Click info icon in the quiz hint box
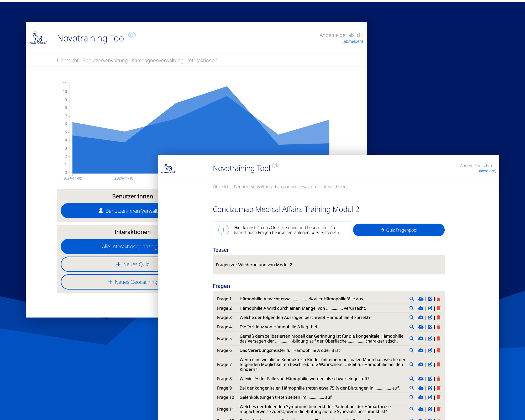This screenshot has height=420, width=525. tap(224, 230)
